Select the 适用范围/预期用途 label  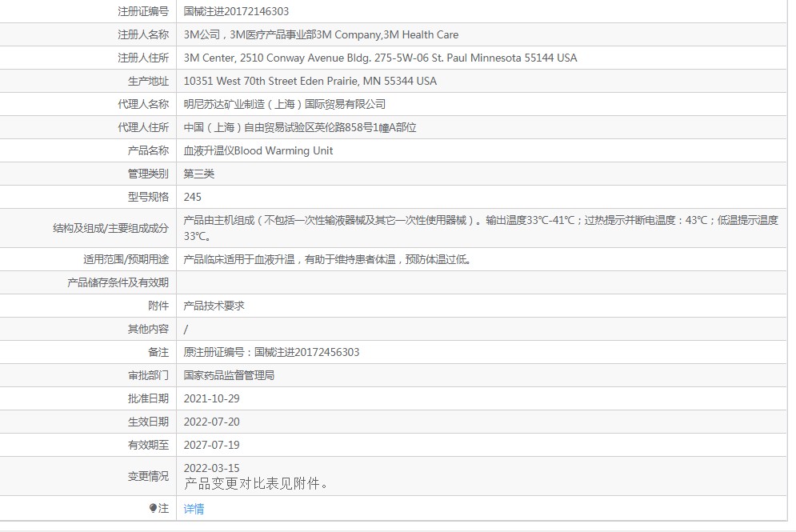pos(126,259)
